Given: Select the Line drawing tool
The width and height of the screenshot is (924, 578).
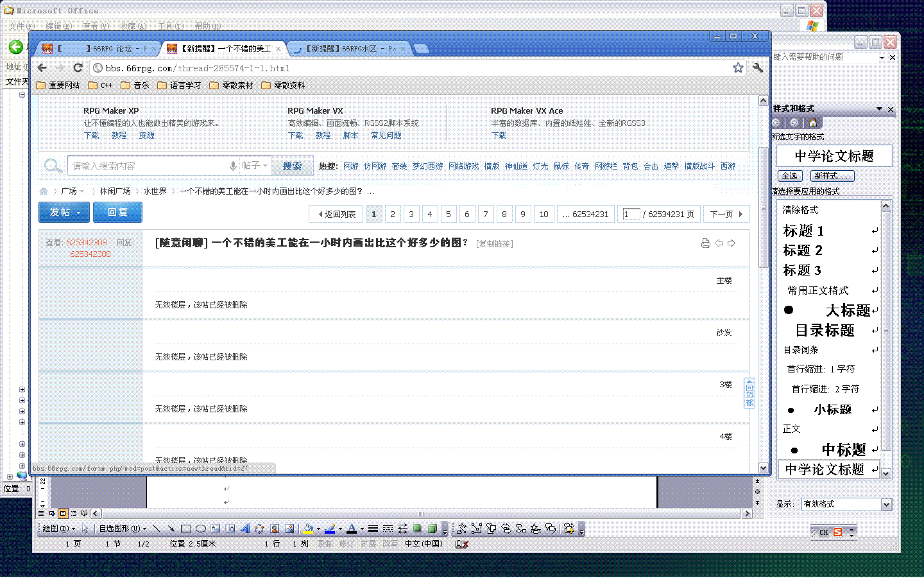Looking at the screenshot, I should (x=156, y=529).
